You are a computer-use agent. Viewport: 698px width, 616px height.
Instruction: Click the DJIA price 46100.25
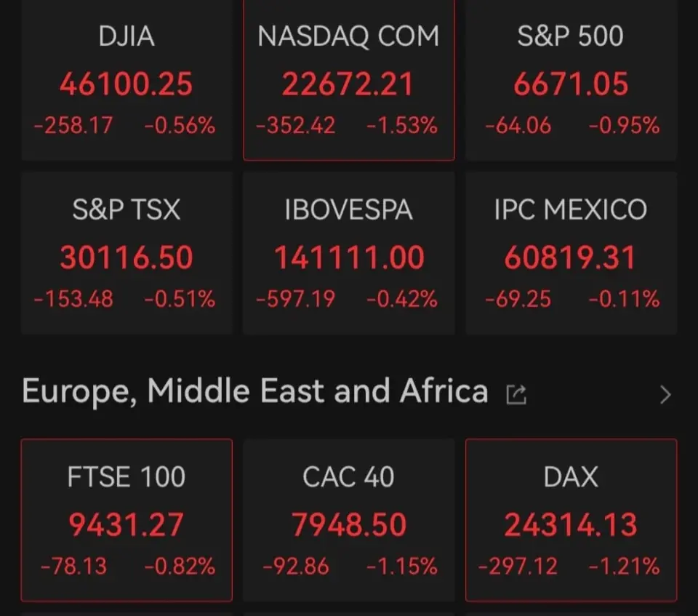pyautogui.click(x=127, y=84)
